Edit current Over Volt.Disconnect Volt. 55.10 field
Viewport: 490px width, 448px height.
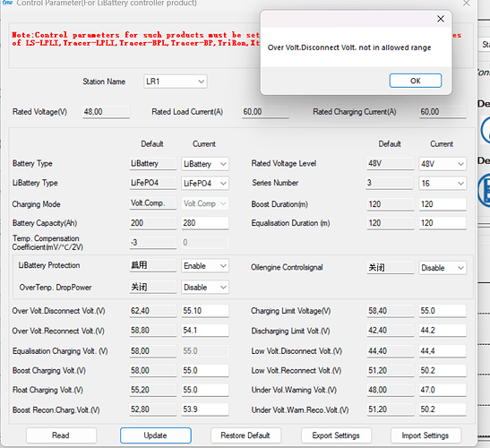pos(205,311)
